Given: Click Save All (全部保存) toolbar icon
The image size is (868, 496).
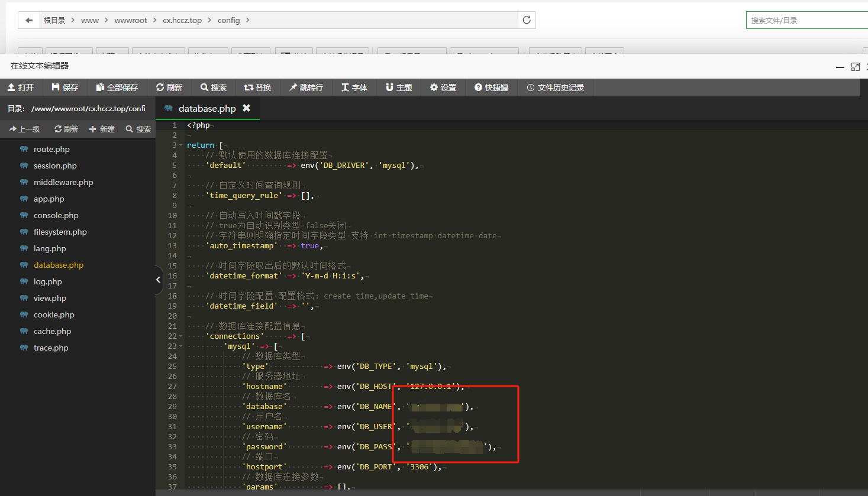Looking at the screenshot, I should [x=100, y=87].
